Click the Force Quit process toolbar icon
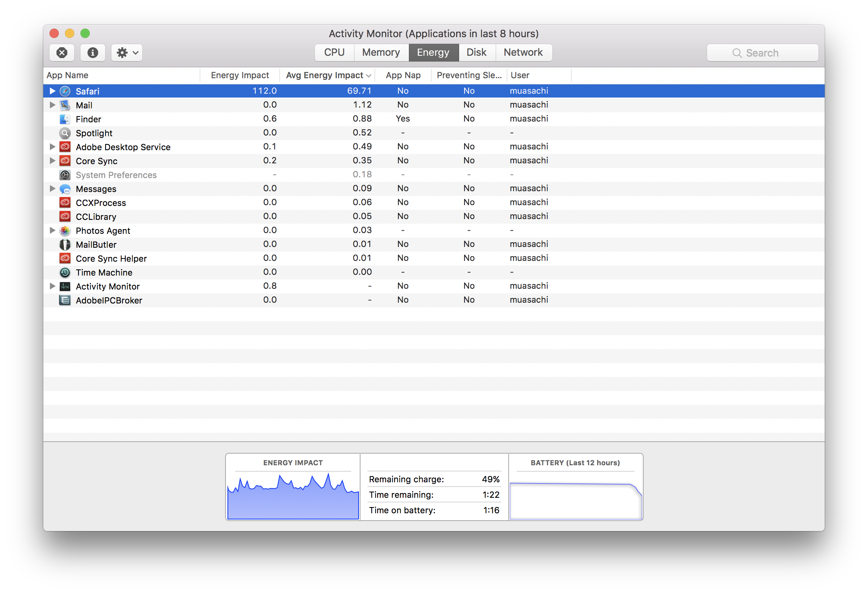The height and width of the screenshot is (593, 868). coord(62,53)
